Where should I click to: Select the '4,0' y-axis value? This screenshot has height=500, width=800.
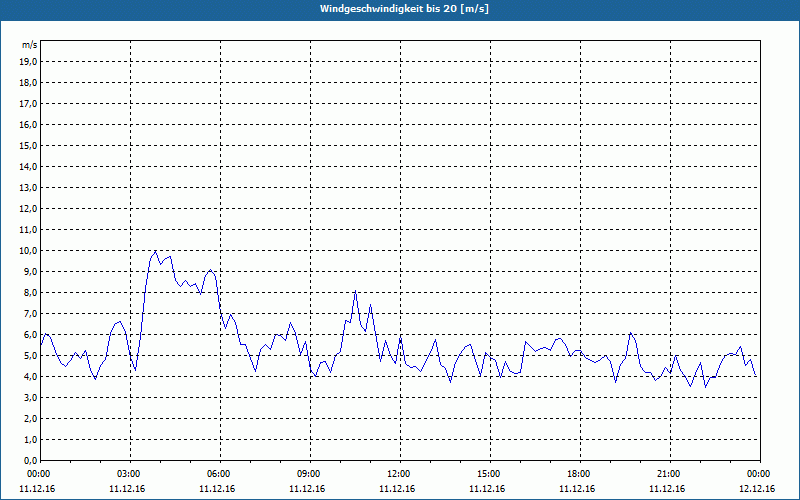[x=30, y=377]
